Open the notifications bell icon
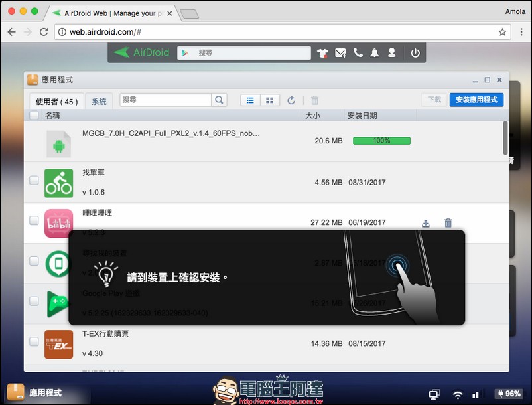This screenshot has height=405, width=532. (375, 53)
